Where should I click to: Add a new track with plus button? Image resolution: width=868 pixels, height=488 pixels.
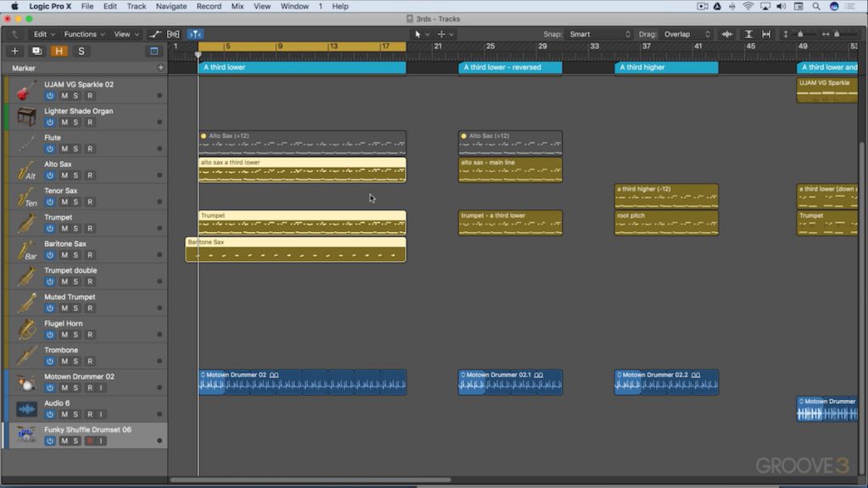pyautogui.click(x=14, y=51)
